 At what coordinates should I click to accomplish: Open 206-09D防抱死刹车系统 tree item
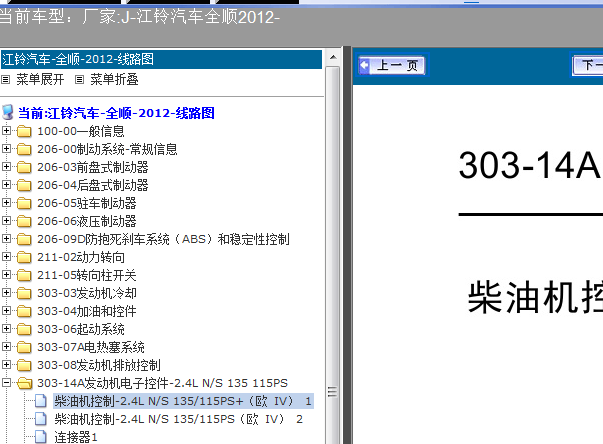click(163, 239)
